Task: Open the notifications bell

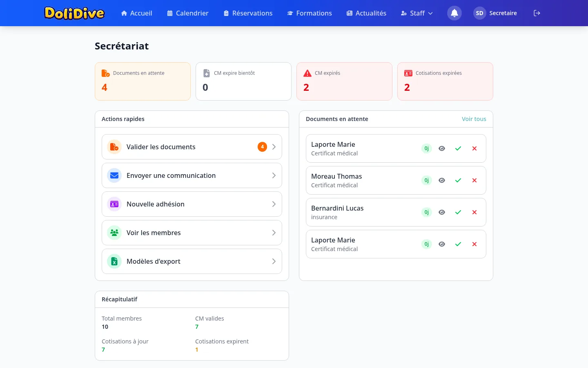Action: 454,13
